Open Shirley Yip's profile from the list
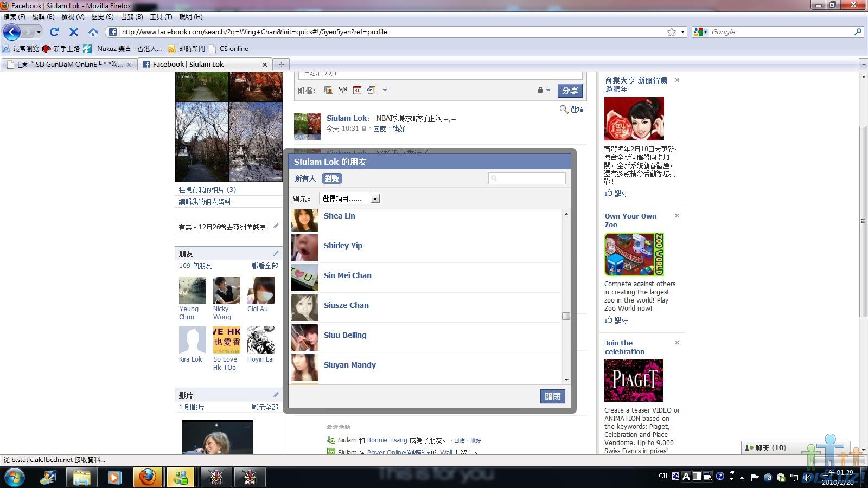868x488 pixels. click(343, 246)
